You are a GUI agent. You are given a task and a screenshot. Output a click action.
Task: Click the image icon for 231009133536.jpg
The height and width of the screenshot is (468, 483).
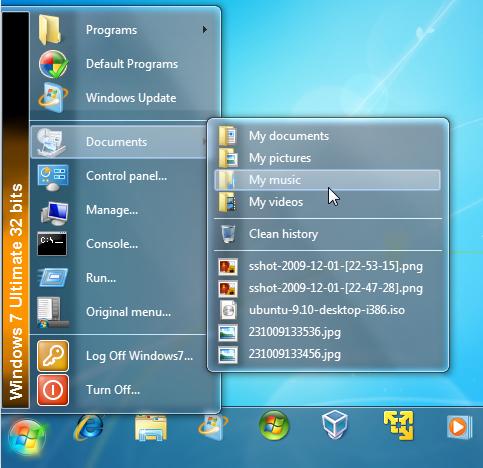click(x=228, y=332)
